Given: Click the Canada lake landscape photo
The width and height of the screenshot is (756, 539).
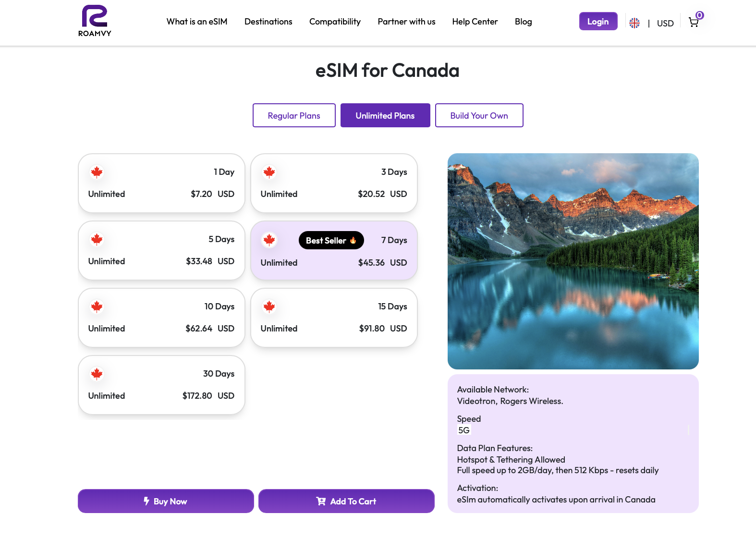Looking at the screenshot, I should click(x=573, y=261).
